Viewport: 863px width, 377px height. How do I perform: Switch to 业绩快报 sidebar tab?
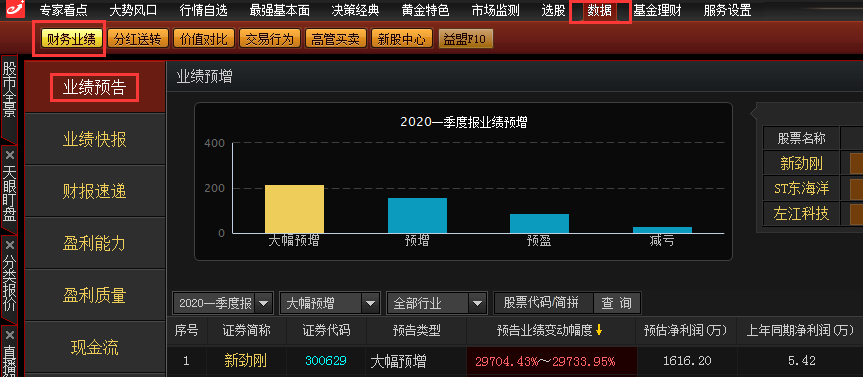coord(95,139)
